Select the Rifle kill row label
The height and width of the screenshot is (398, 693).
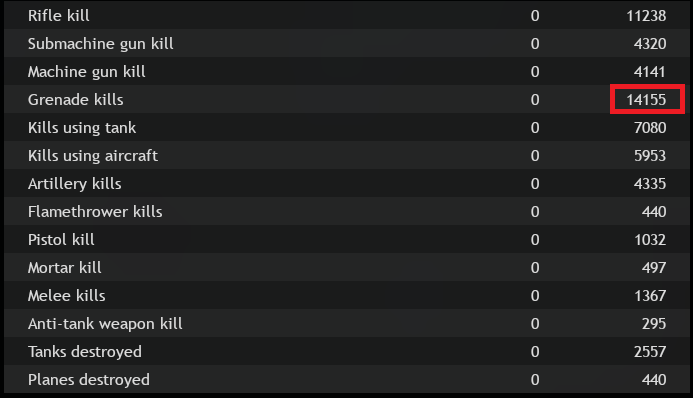(x=58, y=16)
